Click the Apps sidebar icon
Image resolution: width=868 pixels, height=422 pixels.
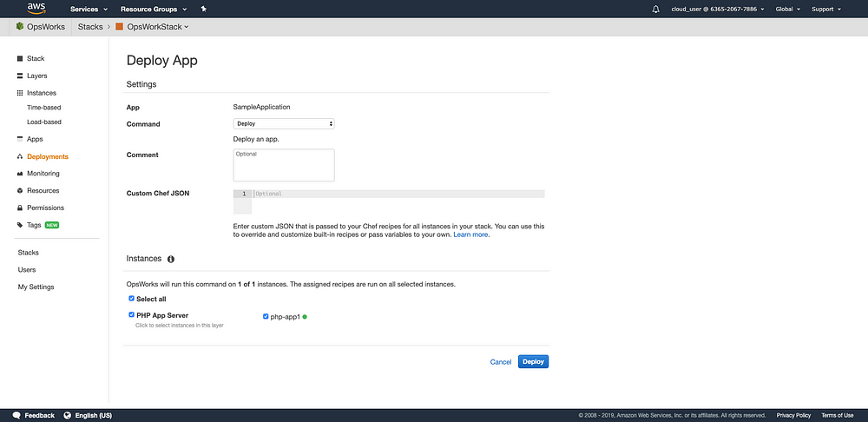tap(20, 139)
